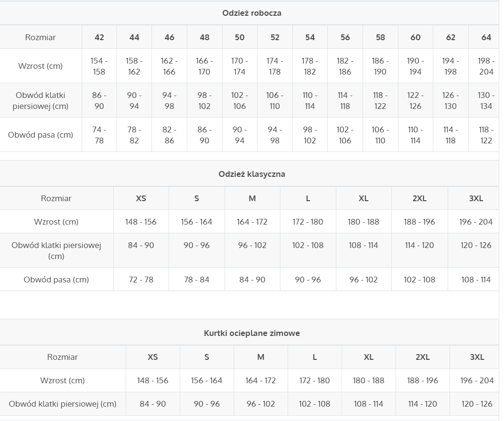
Task: Click the Kurtki ocieplane zimowe heading
Action: pos(252,333)
